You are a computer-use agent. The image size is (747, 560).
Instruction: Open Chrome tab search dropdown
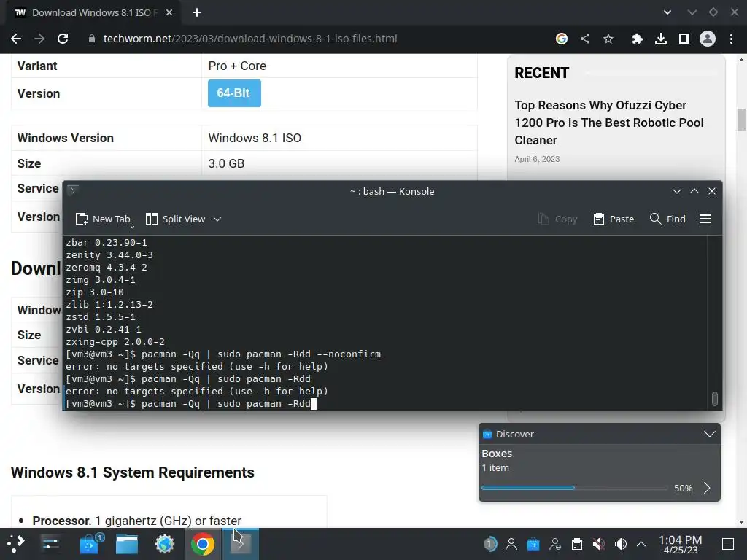pyautogui.click(x=667, y=13)
